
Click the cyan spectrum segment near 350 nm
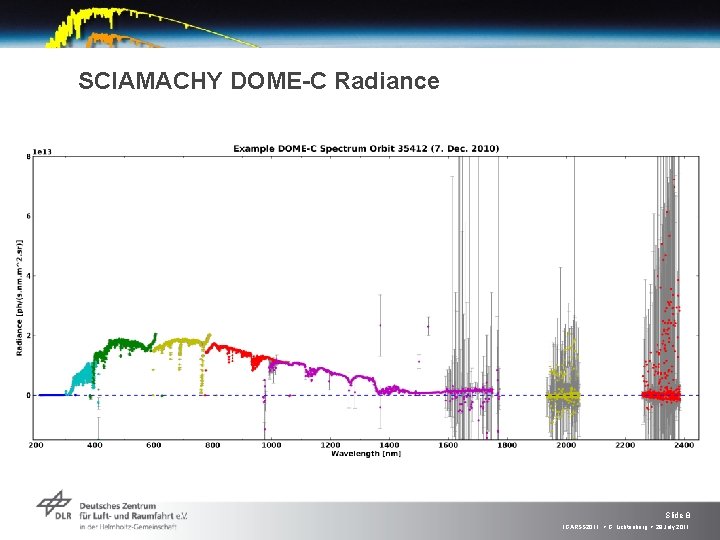83,379
